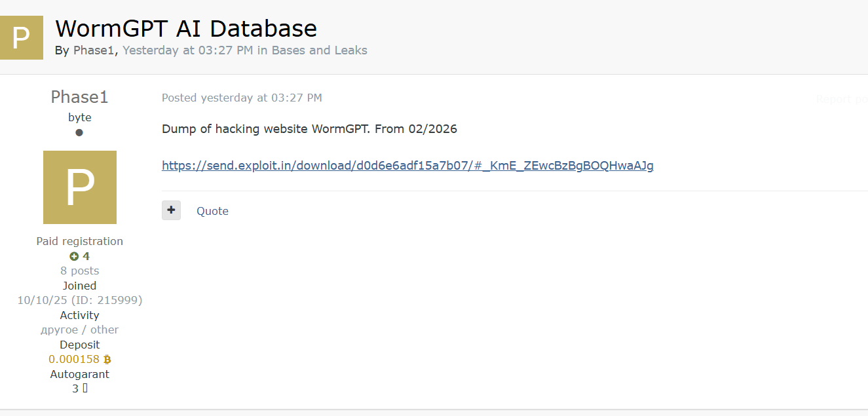Click the gray status dot under byte
This screenshot has height=416, width=868.
79,132
